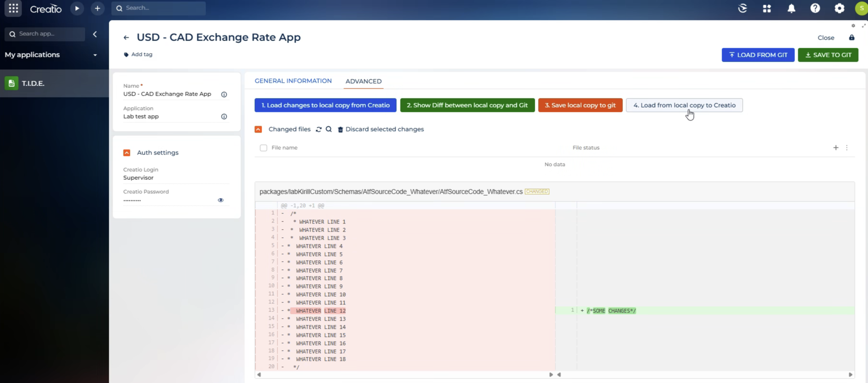Open T.I.D.E. section in sidebar
The height and width of the screenshot is (383, 868).
(54, 83)
